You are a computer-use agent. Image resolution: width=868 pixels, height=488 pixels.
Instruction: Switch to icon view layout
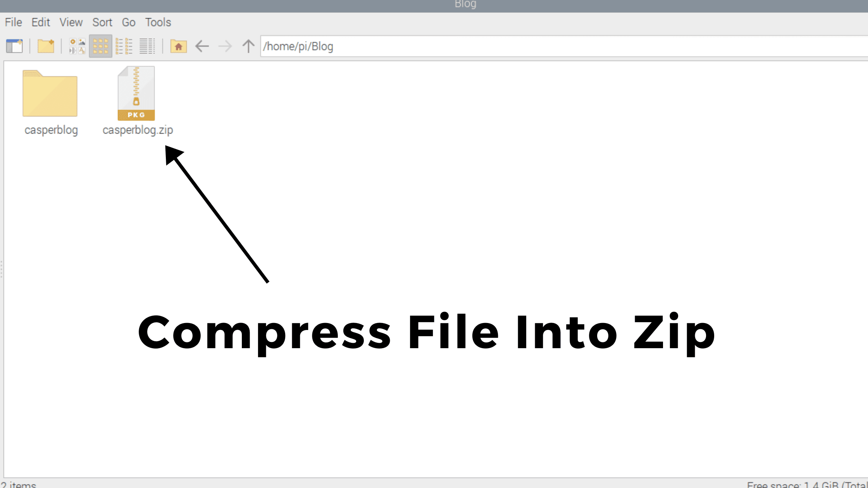tap(100, 46)
